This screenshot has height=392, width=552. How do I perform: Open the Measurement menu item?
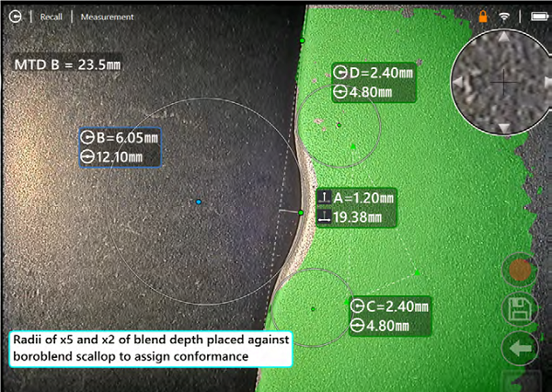pyautogui.click(x=107, y=17)
